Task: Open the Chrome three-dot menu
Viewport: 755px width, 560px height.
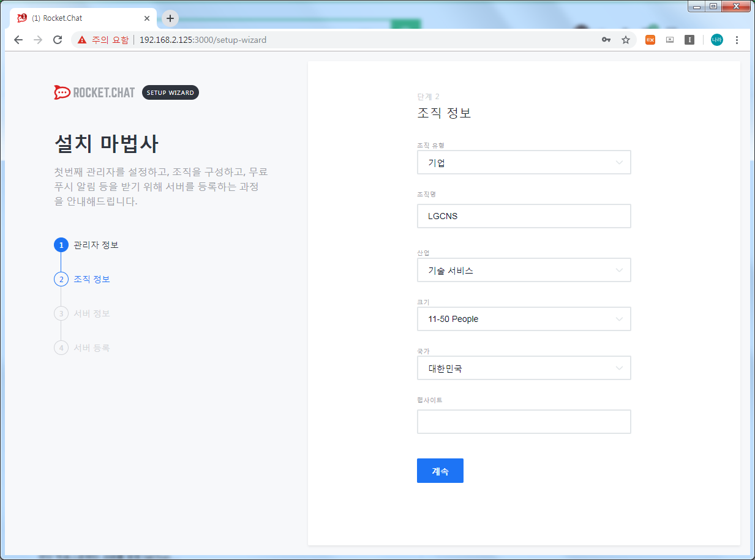Action: pyautogui.click(x=737, y=40)
